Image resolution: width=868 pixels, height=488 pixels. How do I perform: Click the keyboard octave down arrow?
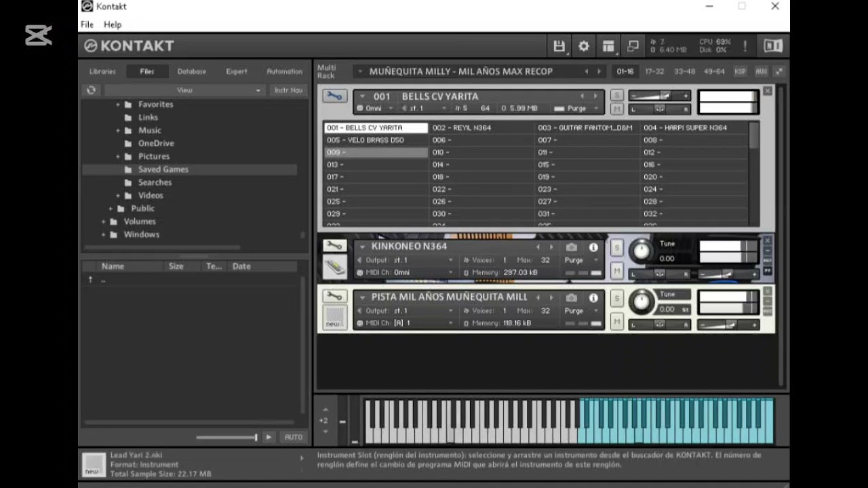coord(325,431)
